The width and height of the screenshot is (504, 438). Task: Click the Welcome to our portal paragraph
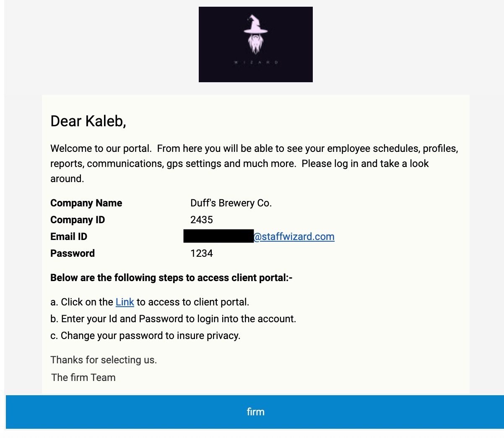254,164
